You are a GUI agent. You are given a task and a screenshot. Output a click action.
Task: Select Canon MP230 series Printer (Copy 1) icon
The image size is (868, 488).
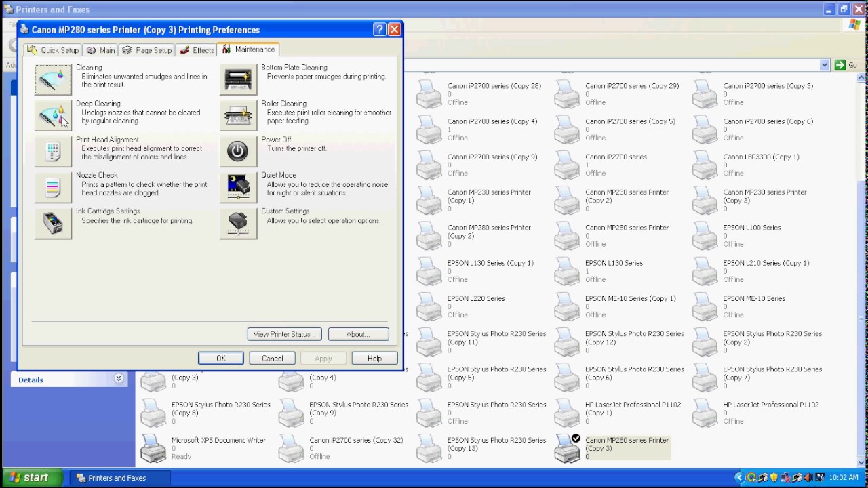[429, 200]
